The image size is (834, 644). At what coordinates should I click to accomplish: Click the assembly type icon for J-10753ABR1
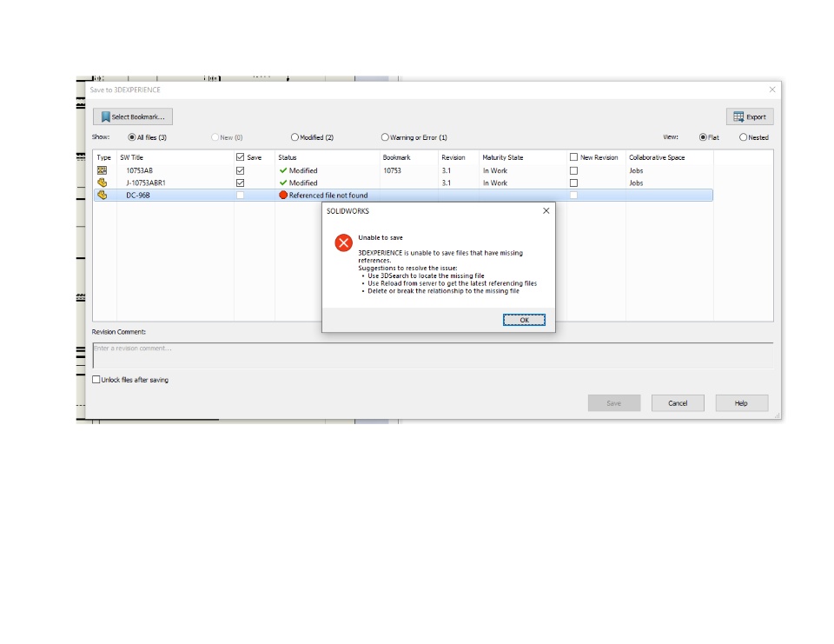coord(103,183)
